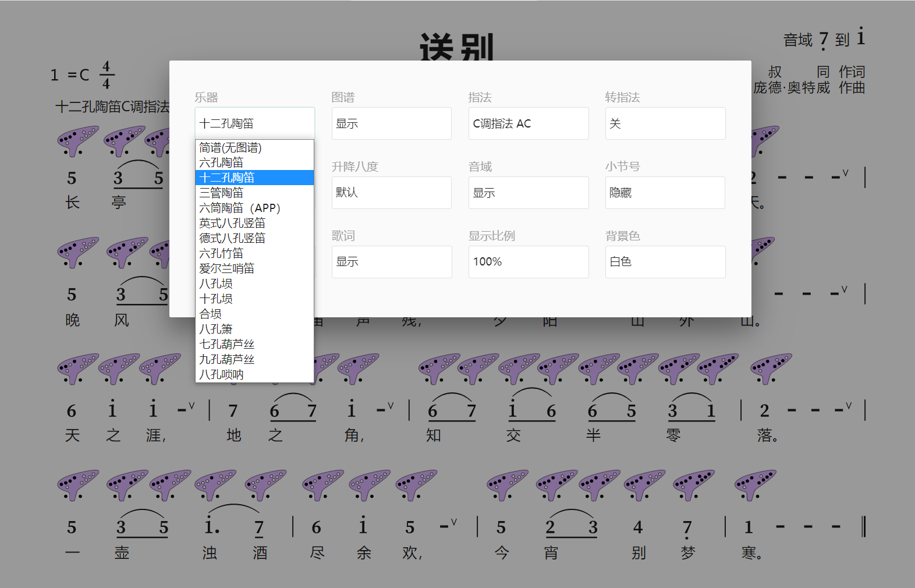Screen dimensions: 915x588
Task: Click the 十二孔陶笛C调指法 caption text
Action: tap(112, 107)
